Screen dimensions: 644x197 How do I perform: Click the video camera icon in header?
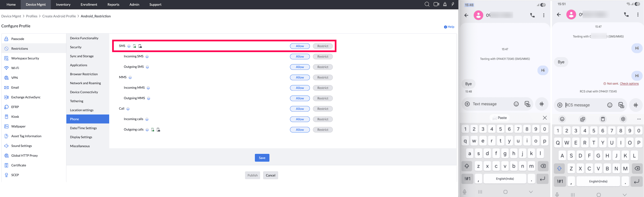436,4
